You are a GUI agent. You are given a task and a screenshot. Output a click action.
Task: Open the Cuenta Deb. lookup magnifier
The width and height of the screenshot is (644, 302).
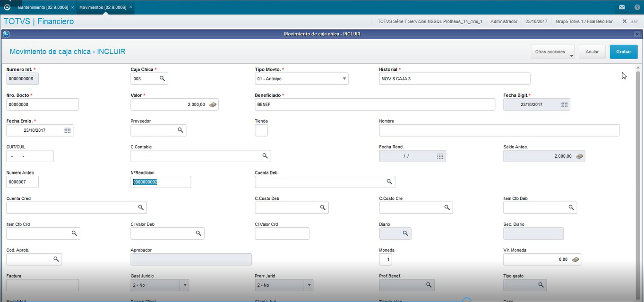389,182
